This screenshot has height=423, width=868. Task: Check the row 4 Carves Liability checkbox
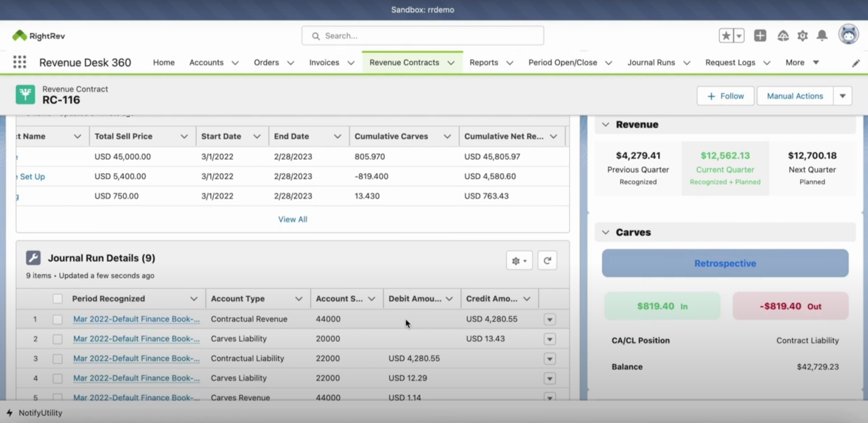click(x=57, y=378)
